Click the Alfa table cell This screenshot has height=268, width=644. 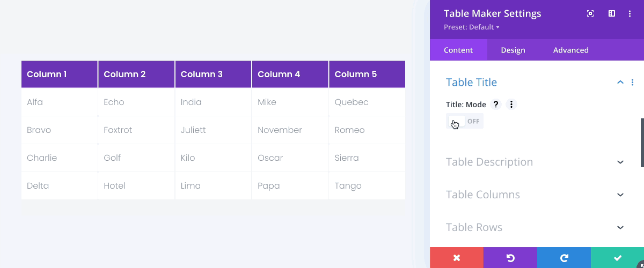pos(60,102)
